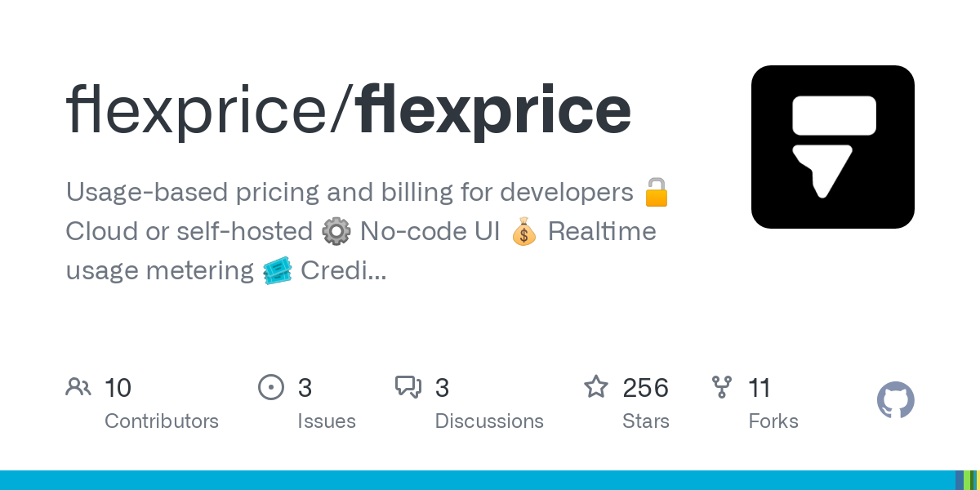The width and height of the screenshot is (980, 490).
Task: Click the flexprice logo thumbnail
Action: (x=833, y=147)
